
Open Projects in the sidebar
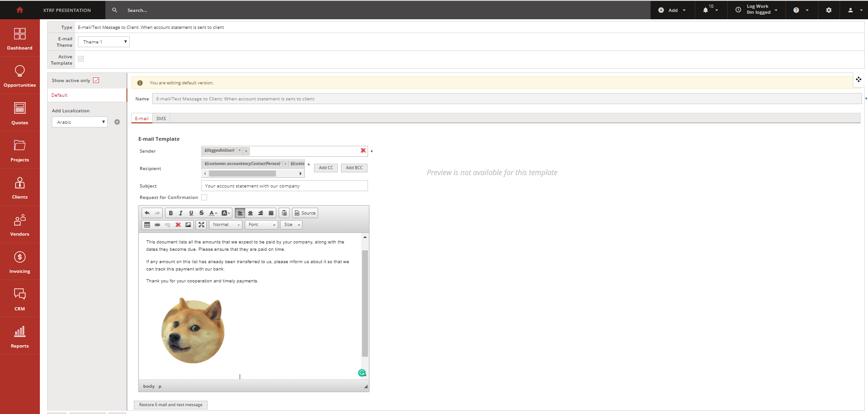pyautogui.click(x=20, y=150)
